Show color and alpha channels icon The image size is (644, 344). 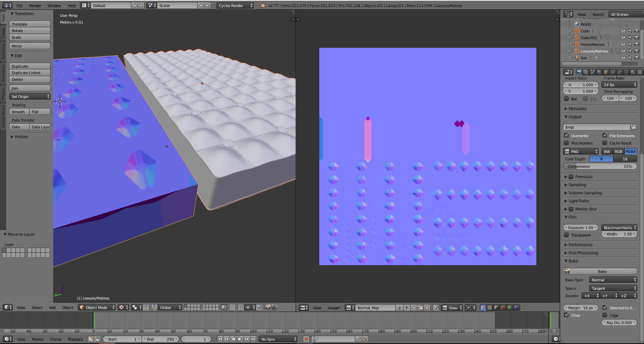[x=483, y=308]
